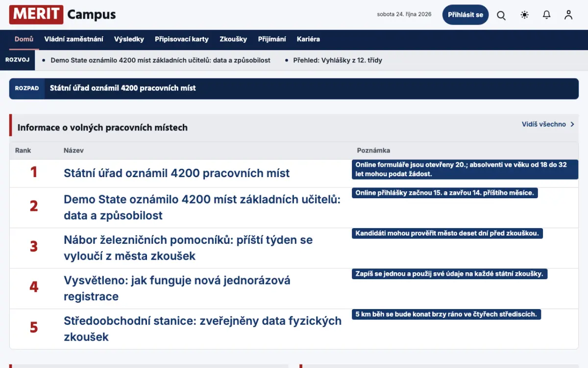Select the Domů nav tab
Image resolution: width=588 pixels, height=368 pixels.
click(x=24, y=39)
